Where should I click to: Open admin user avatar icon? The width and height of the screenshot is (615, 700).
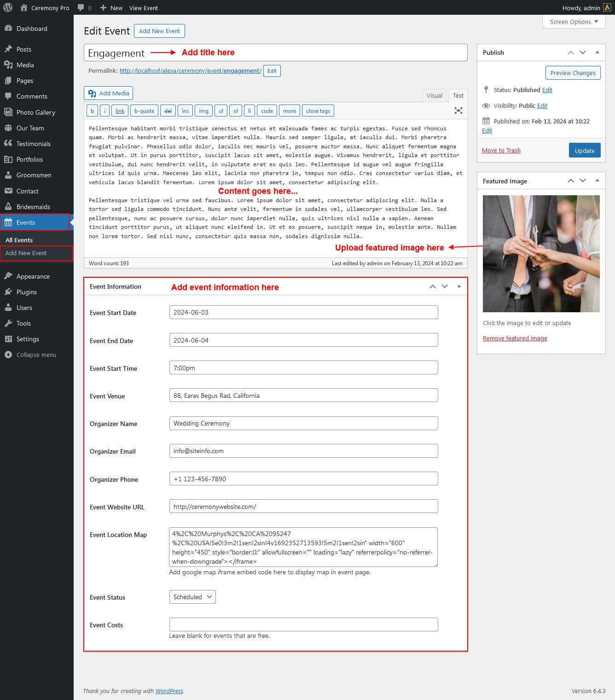[607, 8]
